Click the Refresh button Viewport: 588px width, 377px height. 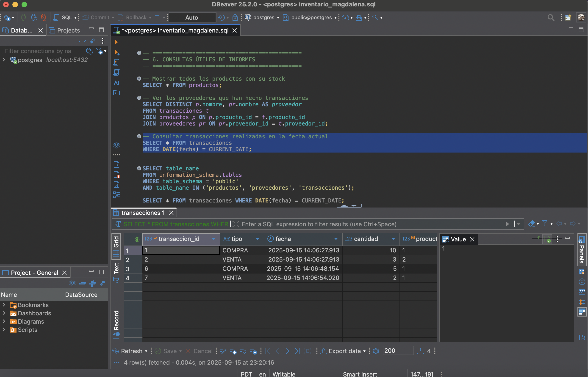128,351
